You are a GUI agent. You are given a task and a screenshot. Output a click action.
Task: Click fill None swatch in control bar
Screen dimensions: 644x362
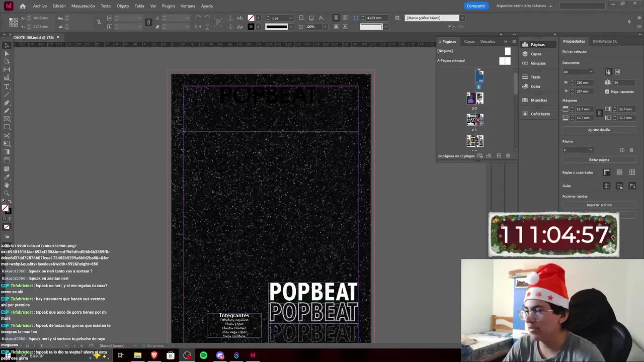[x=251, y=18]
